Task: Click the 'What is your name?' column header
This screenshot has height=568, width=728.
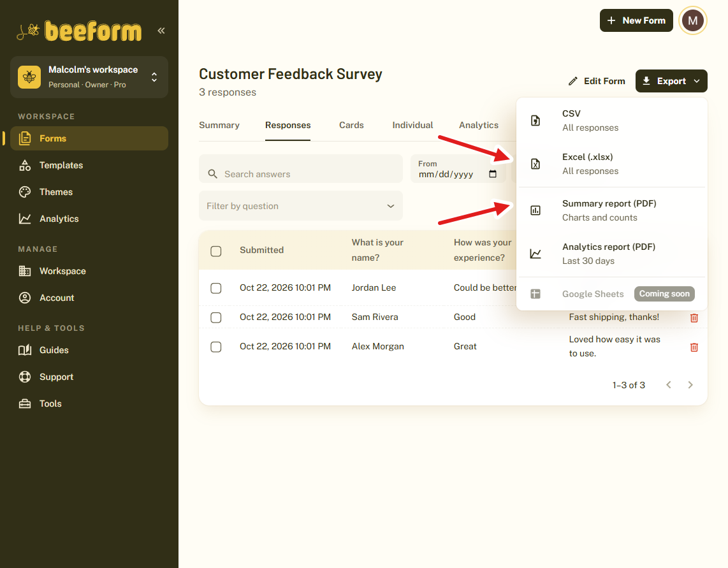Action: tap(377, 250)
